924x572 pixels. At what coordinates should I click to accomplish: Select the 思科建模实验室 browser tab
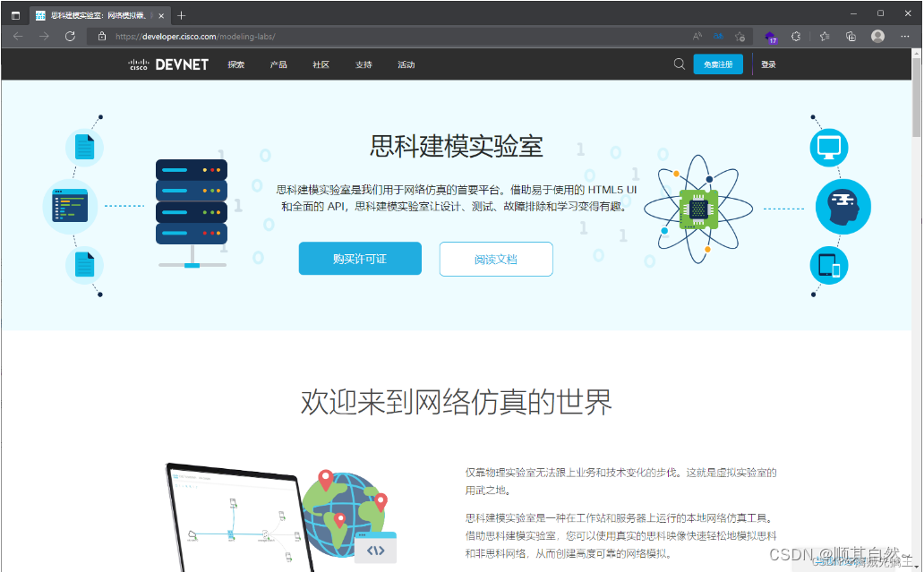[99, 15]
